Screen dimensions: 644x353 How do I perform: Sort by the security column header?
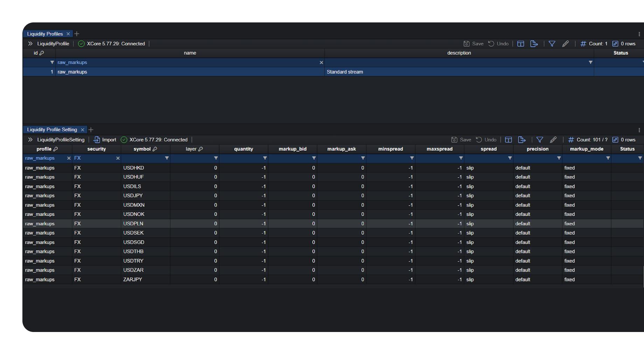coord(97,149)
